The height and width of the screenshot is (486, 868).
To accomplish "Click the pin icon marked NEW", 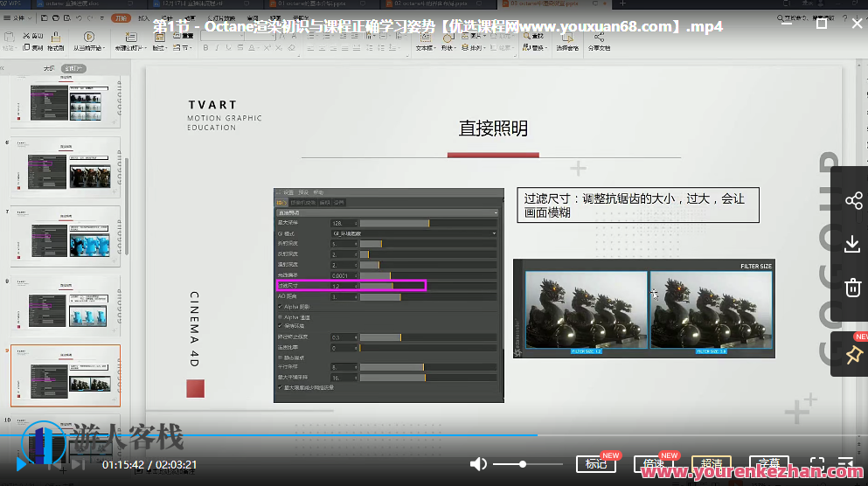I will 853,354.
